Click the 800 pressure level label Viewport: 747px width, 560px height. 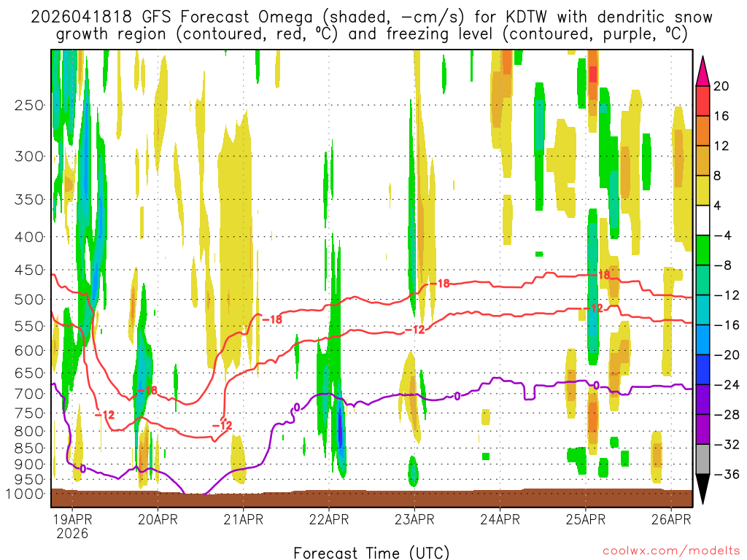pyautogui.click(x=29, y=431)
